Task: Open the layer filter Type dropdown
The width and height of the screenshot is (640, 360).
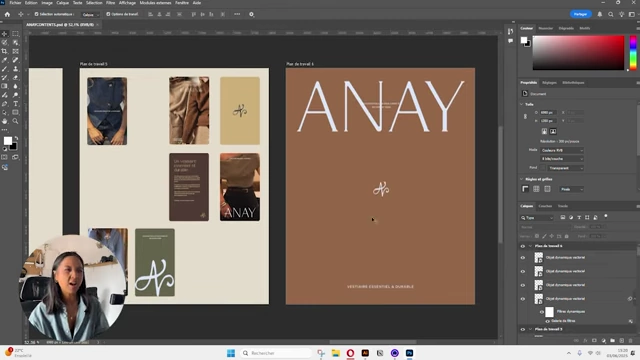Action: [x=537, y=218]
